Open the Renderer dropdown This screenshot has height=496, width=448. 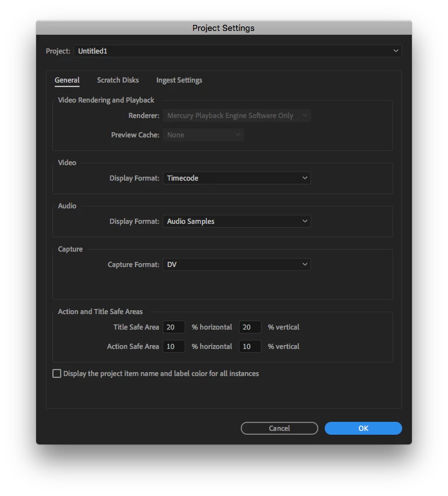click(x=237, y=115)
